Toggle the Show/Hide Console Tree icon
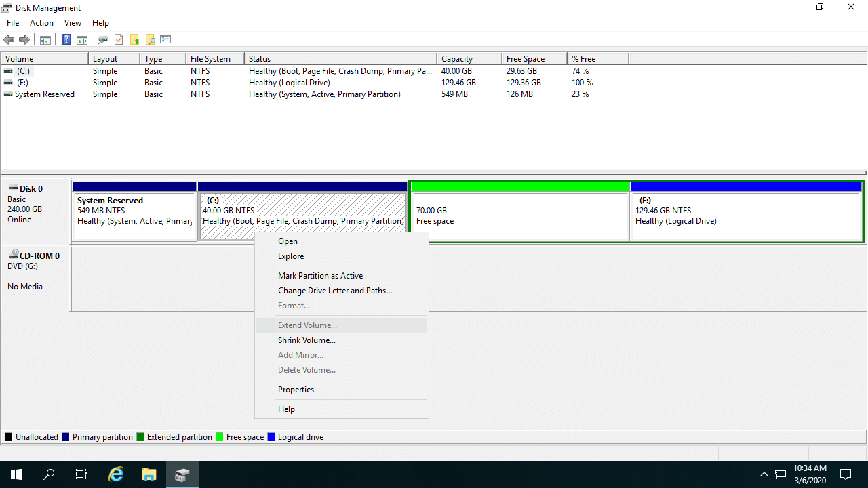The height and width of the screenshot is (488, 868). pyautogui.click(x=45, y=39)
